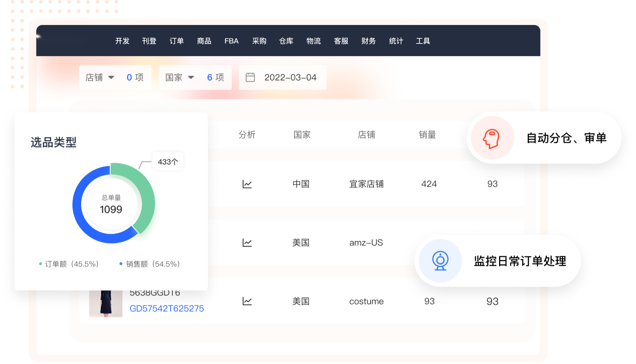This screenshot has height=364, width=636.
Task: Click the analysis chart icon for 宜家店铺 row
Action: click(247, 184)
